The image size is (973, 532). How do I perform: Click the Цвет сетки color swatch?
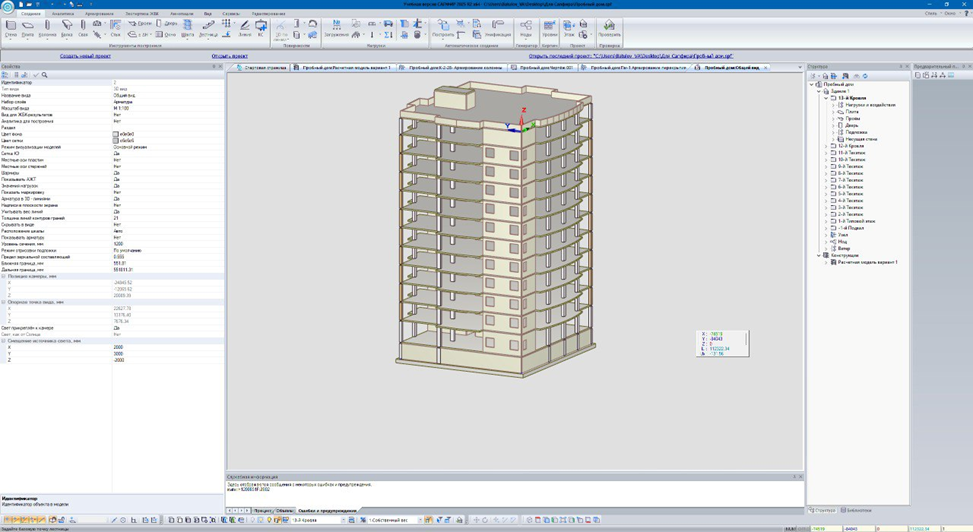(x=115, y=141)
